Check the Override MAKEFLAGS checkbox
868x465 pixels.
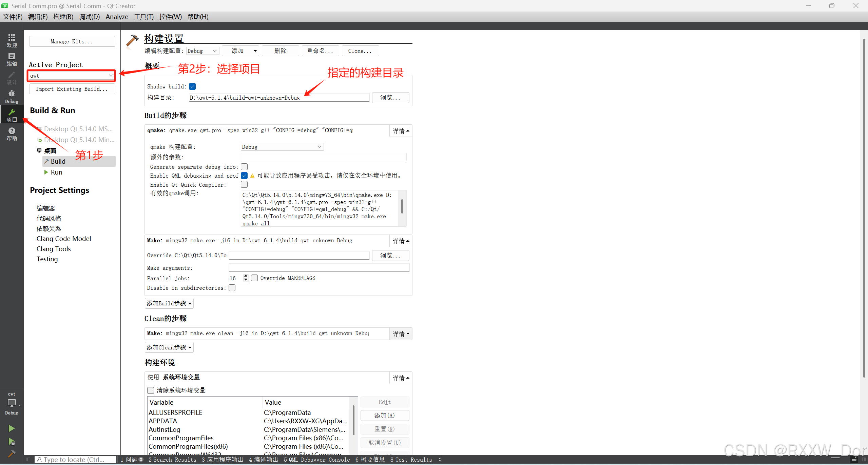pos(254,278)
